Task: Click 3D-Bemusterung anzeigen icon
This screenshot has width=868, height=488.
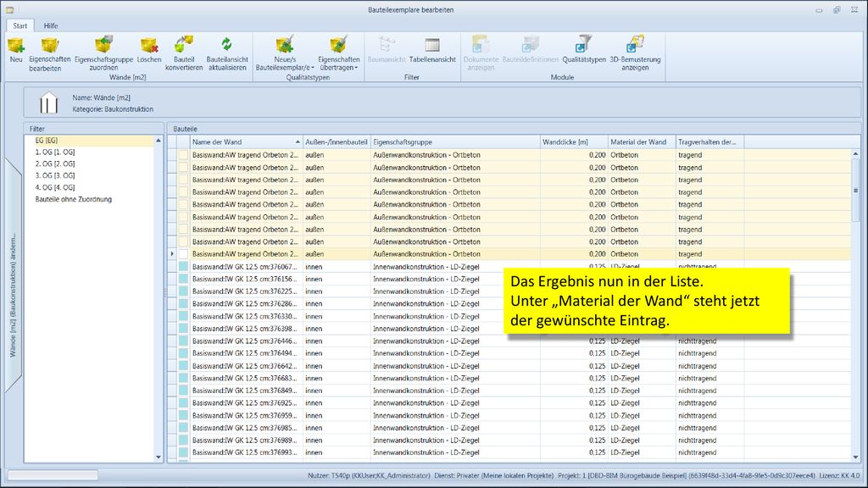Action: [635, 45]
